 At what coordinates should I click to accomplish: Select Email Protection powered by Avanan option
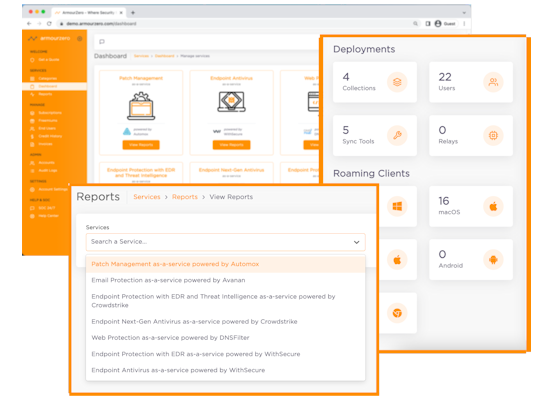(x=225, y=280)
